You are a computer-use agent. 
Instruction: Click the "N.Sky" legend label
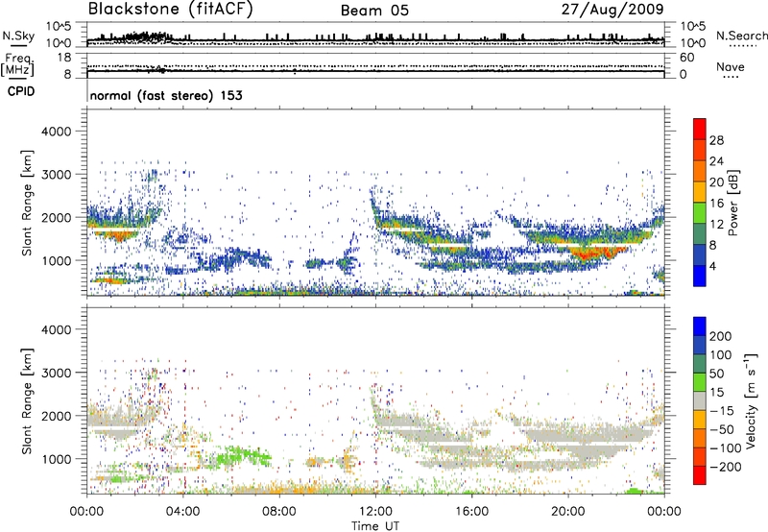pyautogui.click(x=18, y=36)
